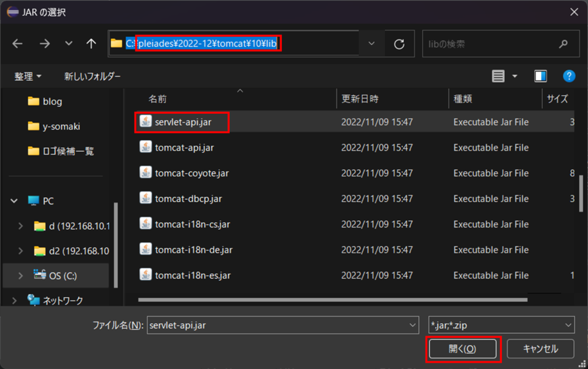Screen dimensions: 588x369
Task: Expand the OS (C:) tree node
Action: 21,276
